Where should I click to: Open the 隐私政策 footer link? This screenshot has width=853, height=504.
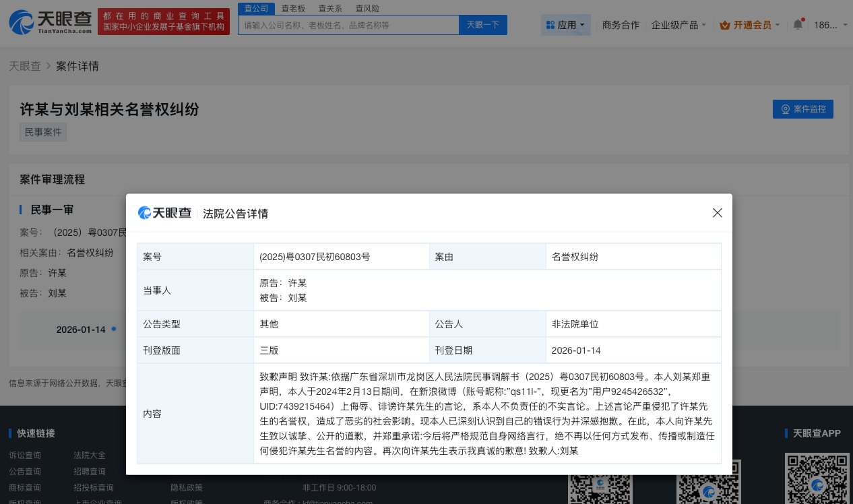tap(187, 487)
